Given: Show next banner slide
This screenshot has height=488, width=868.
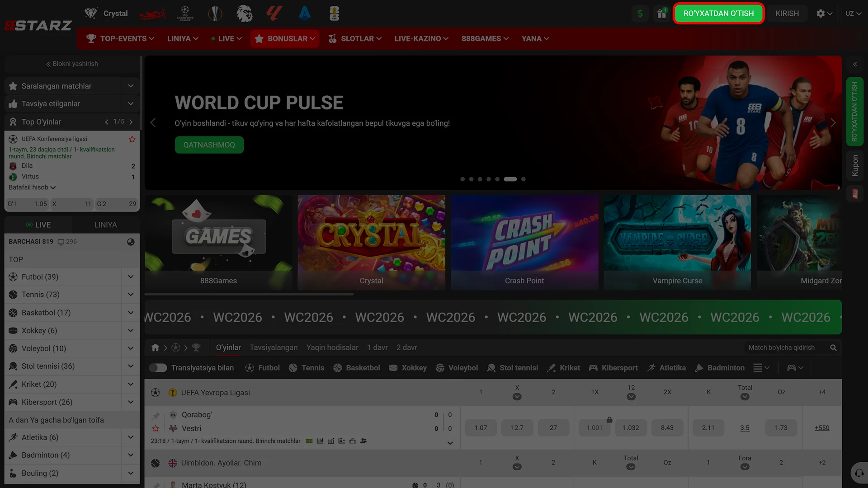Looking at the screenshot, I should pyautogui.click(x=833, y=123).
